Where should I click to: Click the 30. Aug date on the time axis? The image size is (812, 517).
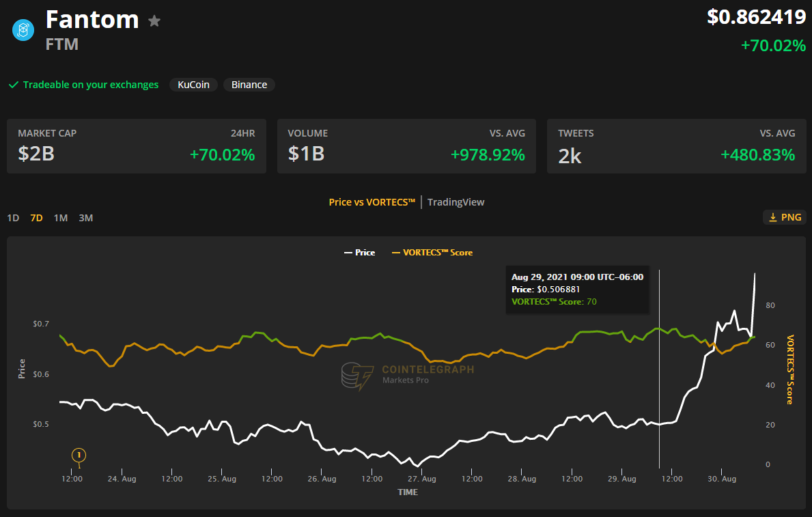(722, 479)
